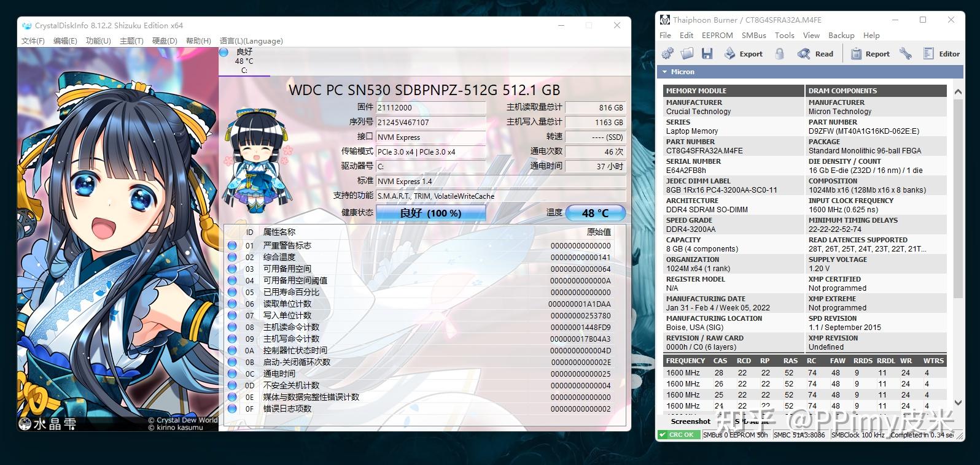The image size is (980, 465).
Task: Click the 原始值 column header
Action: tap(599, 232)
